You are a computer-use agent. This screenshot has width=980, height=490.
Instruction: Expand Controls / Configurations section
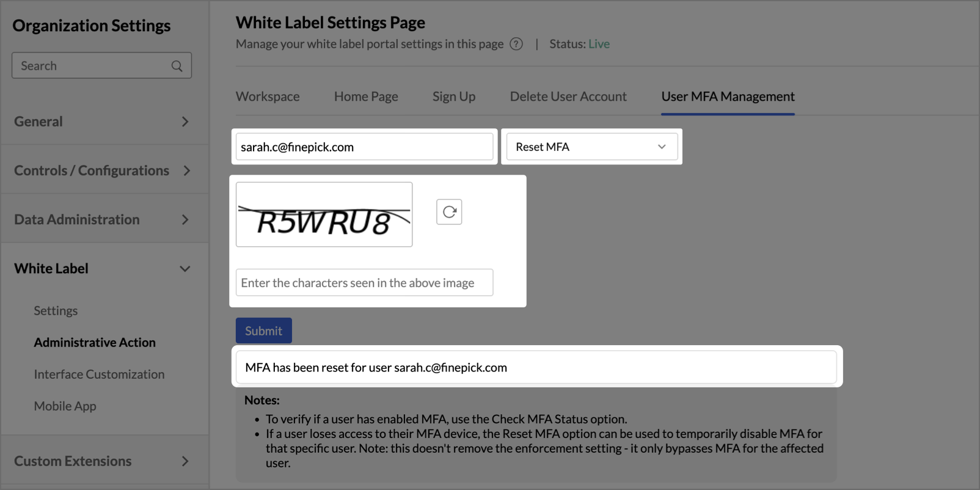click(101, 170)
